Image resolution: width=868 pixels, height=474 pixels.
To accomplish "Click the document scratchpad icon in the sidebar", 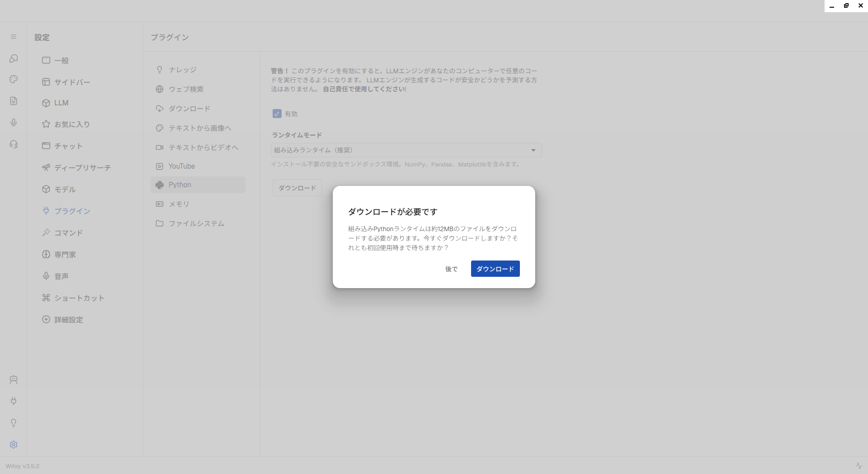I will pyautogui.click(x=14, y=101).
